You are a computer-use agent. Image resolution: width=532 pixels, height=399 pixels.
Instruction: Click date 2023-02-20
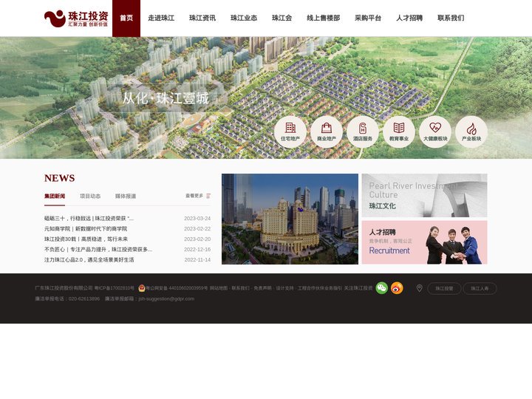pyautogui.click(x=197, y=239)
